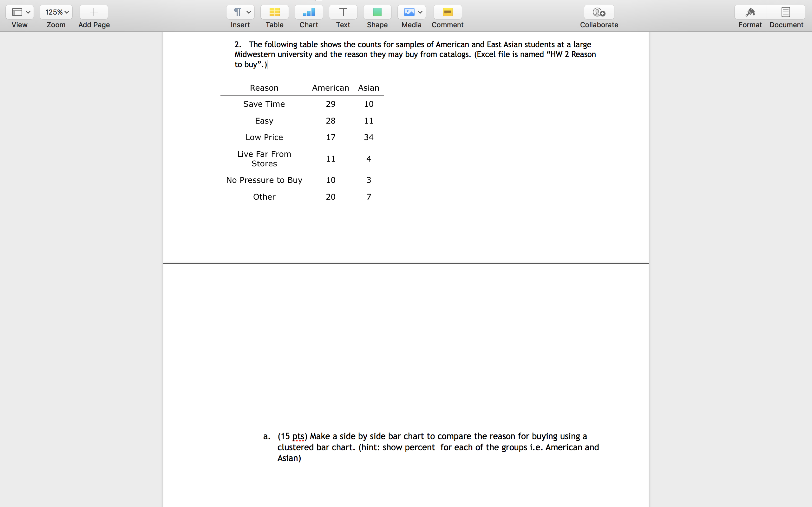Click on No Pressure to Buy cell
Viewport: 812px width, 507px height.
click(264, 180)
